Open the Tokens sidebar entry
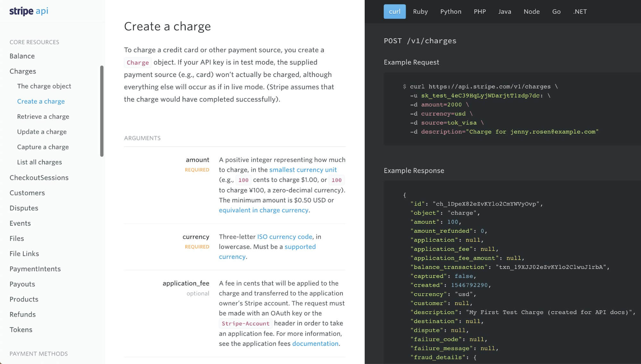The width and height of the screenshot is (641, 364). tap(21, 329)
